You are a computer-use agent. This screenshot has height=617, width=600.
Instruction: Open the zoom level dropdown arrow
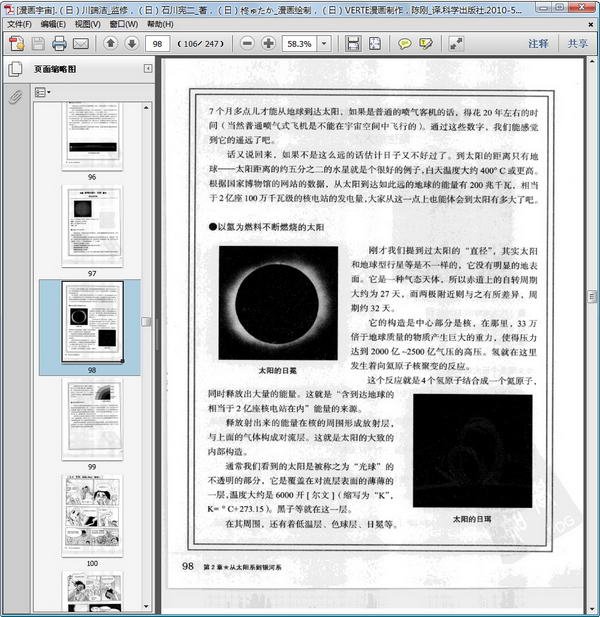pyautogui.click(x=324, y=44)
